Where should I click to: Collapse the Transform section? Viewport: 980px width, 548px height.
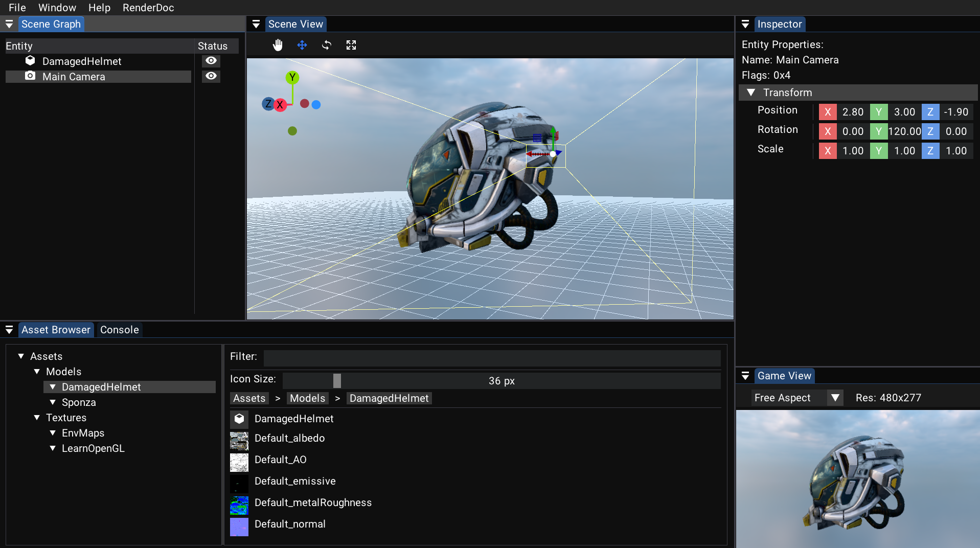751,93
